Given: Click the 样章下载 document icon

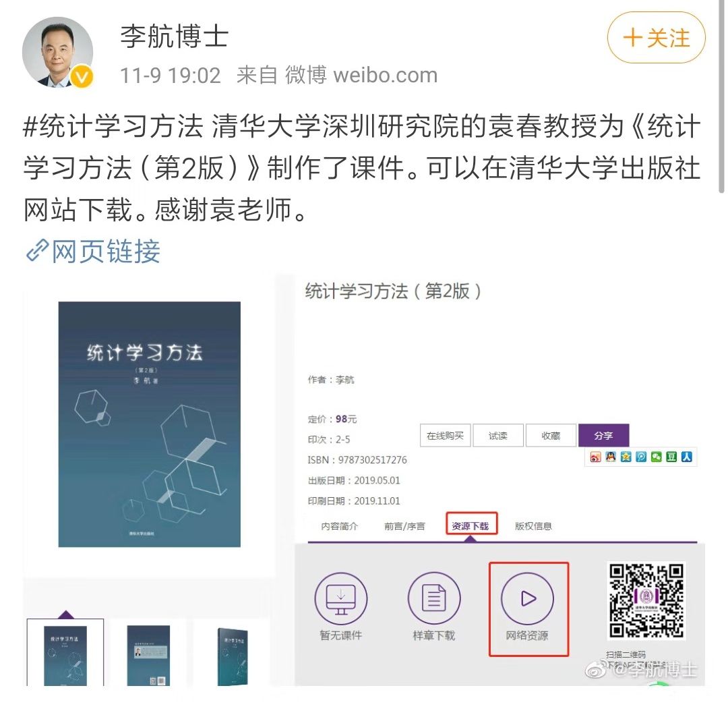Looking at the screenshot, I should (434, 598).
